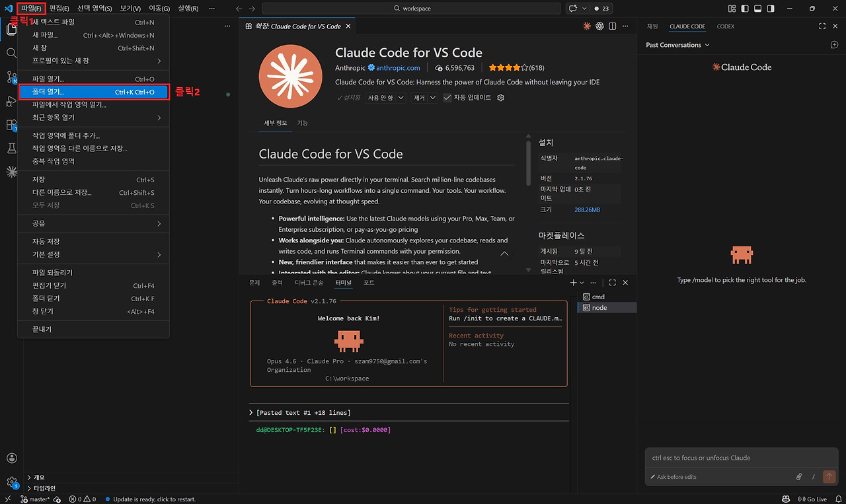Open the 편집(E) Edit menu
The image size is (846, 504).
(59, 9)
